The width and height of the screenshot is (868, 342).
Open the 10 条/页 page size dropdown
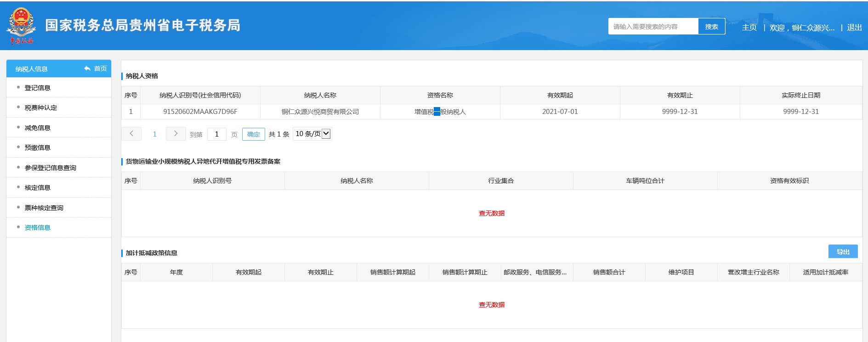[x=312, y=134]
